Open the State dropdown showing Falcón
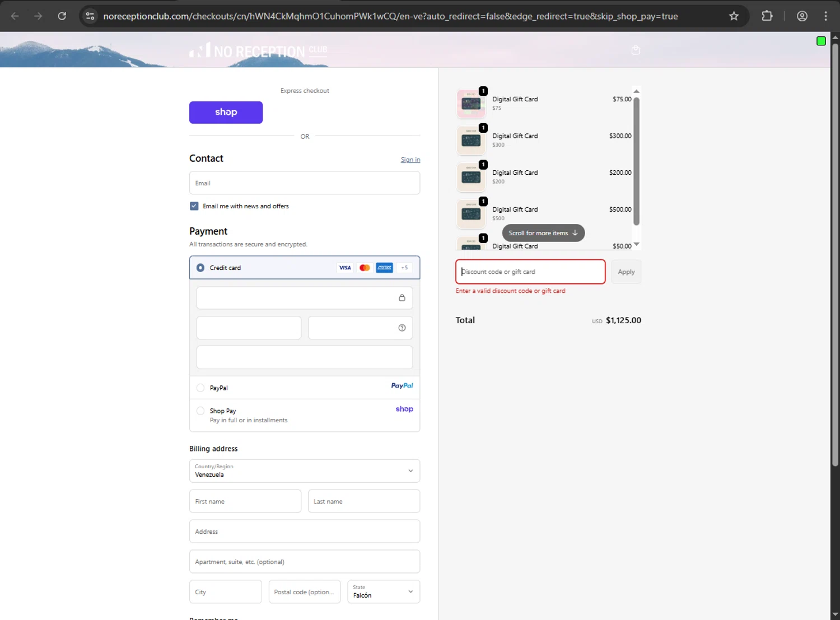The height and width of the screenshot is (620, 840). 384,591
